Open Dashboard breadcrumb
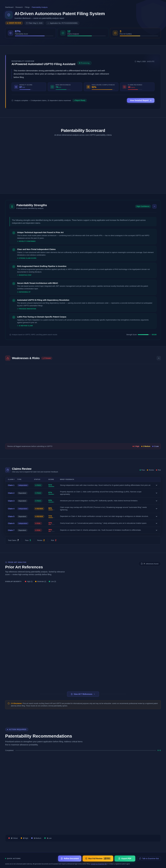166x868 pixels. [9, 7]
